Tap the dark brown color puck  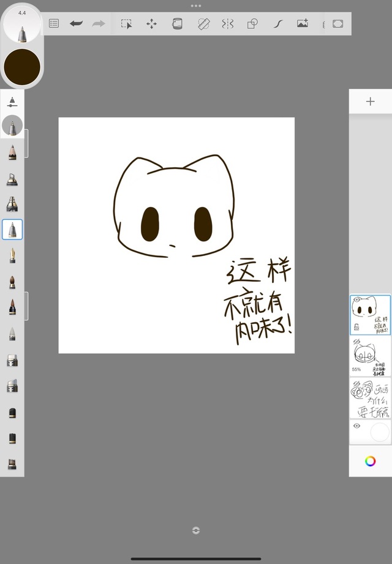click(22, 66)
